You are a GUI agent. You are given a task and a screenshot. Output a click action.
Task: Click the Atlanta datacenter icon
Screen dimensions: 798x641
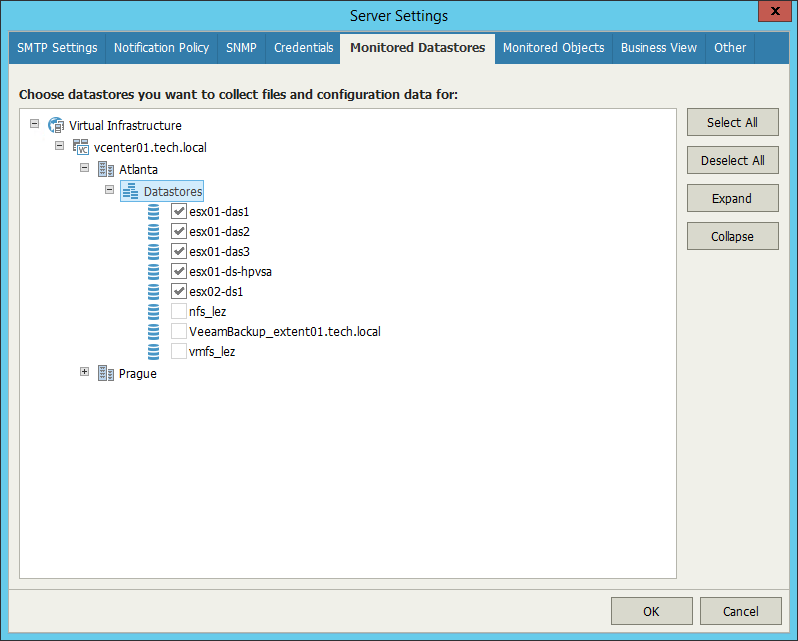(x=106, y=169)
